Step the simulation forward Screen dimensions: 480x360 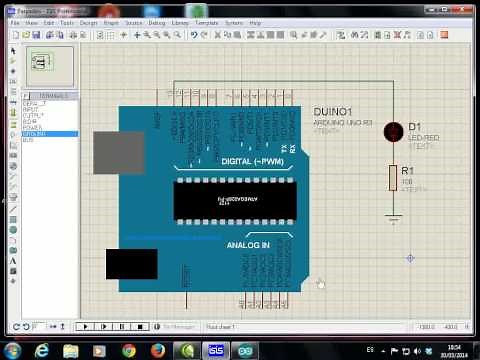point(104,327)
